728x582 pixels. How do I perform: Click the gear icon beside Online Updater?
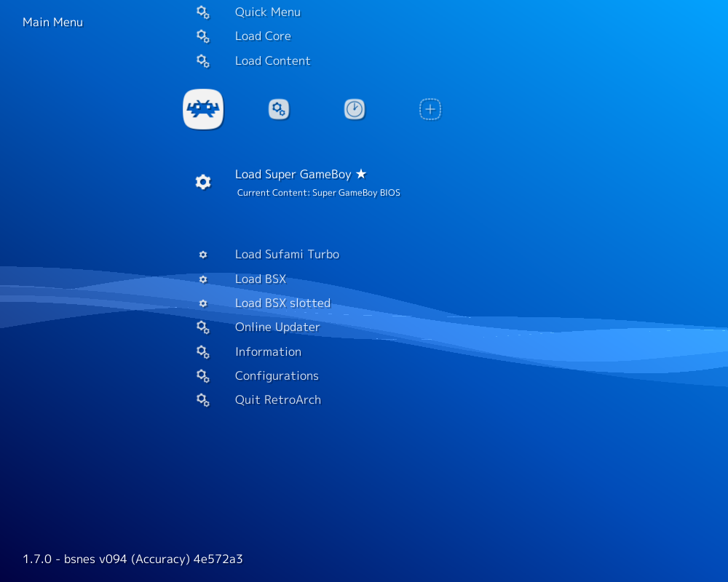[x=203, y=327]
